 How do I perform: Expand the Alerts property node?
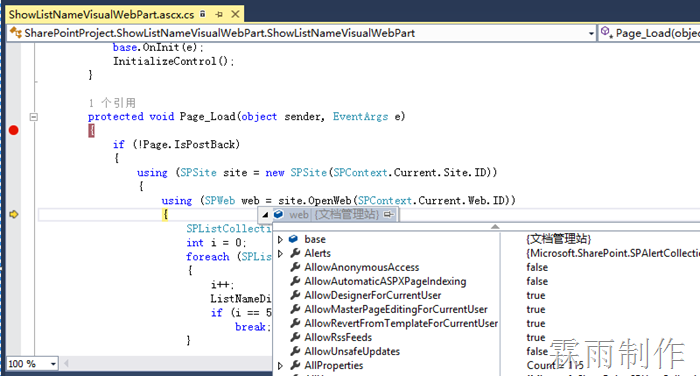pyautogui.click(x=280, y=254)
